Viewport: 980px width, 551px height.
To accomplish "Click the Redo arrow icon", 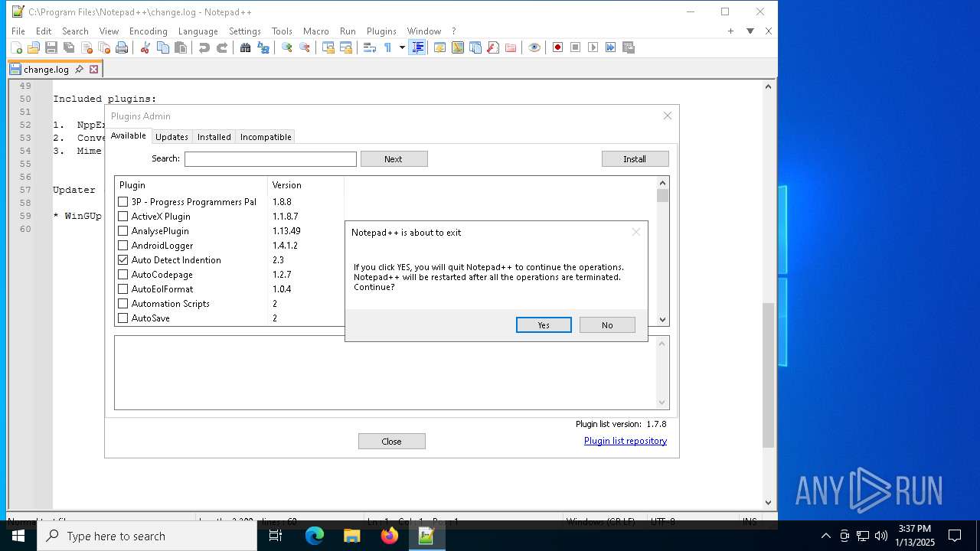I will click(x=222, y=47).
